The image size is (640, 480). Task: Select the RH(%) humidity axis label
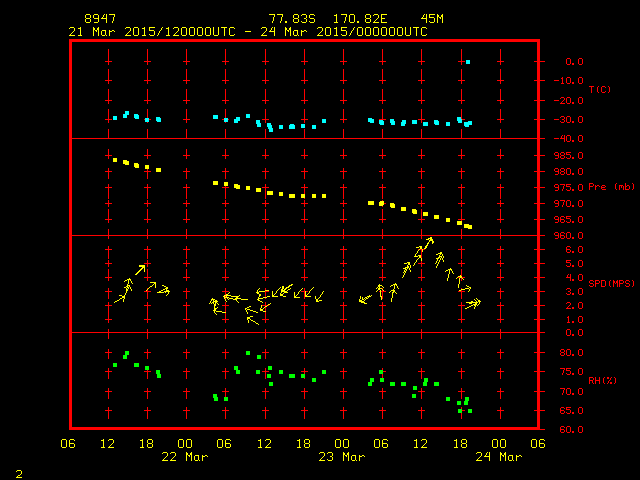click(600, 381)
